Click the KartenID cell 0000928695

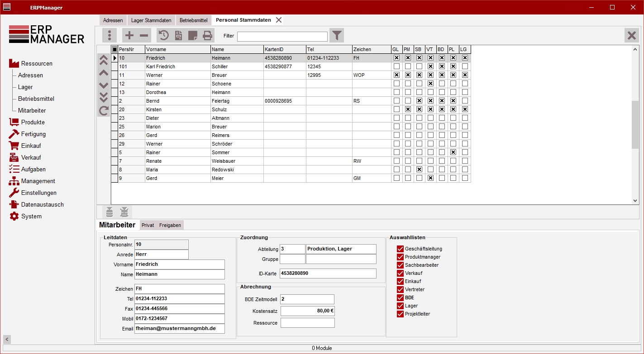pyautogui.click(x=285, y=101)
